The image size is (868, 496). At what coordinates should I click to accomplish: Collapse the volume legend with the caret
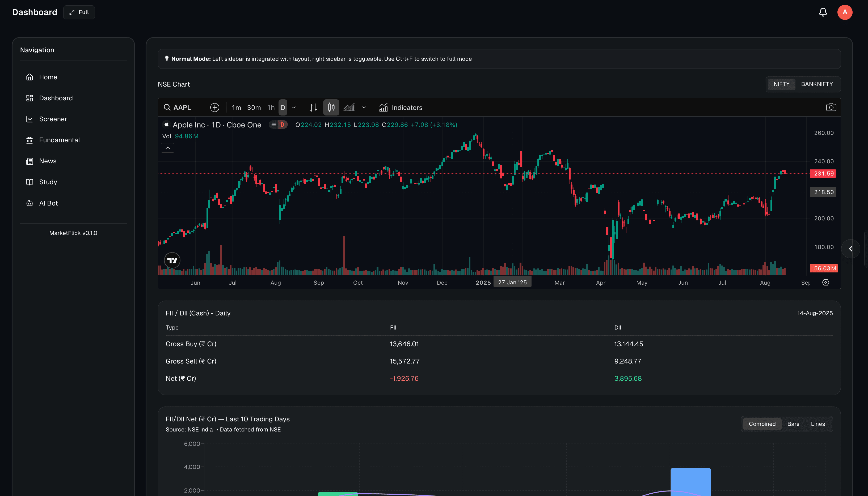[167, 148]
